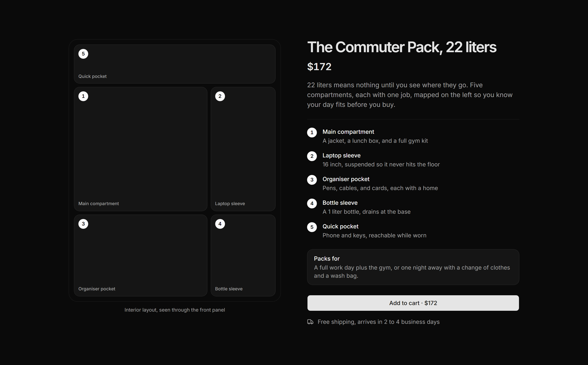Click the Packs for heading

click(x=327, y=259)
